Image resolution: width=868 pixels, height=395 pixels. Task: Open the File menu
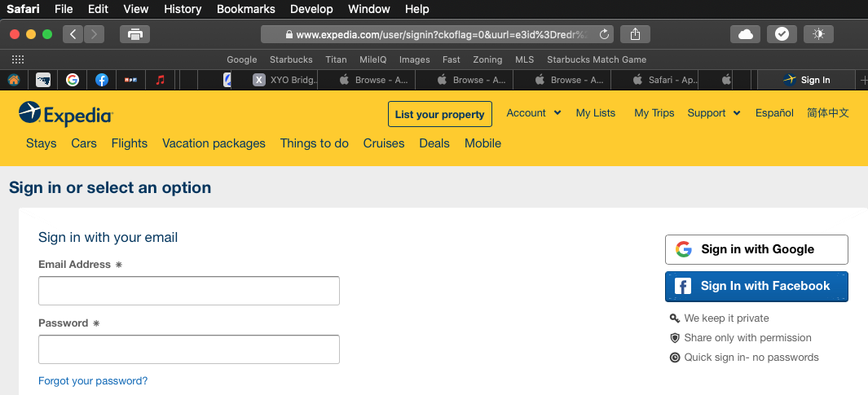point(64,9)
